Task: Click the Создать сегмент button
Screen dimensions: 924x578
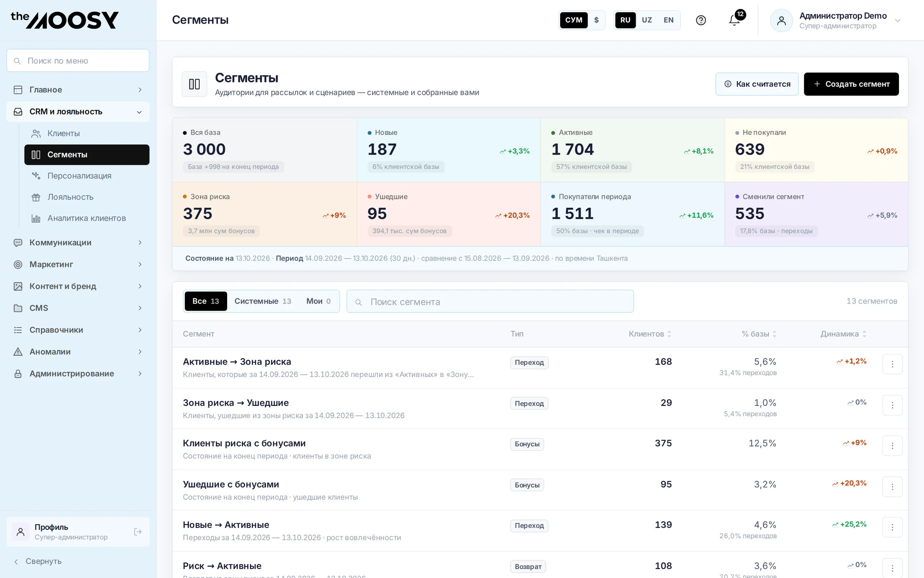Action: 851,84
